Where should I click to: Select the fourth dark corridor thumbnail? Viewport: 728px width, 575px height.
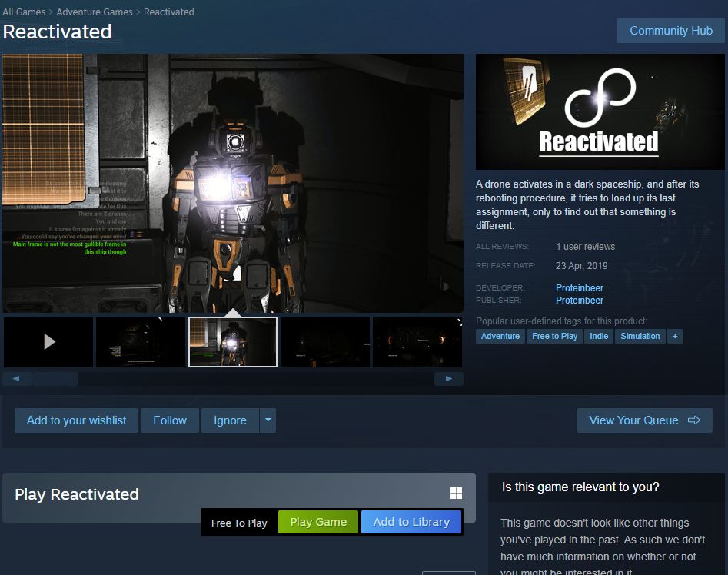(325, 341)
